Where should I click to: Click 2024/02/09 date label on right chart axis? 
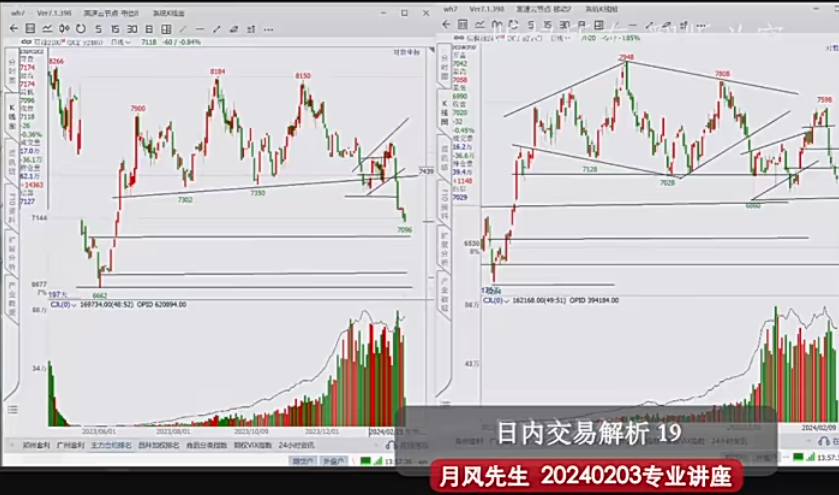coord(819,428)
